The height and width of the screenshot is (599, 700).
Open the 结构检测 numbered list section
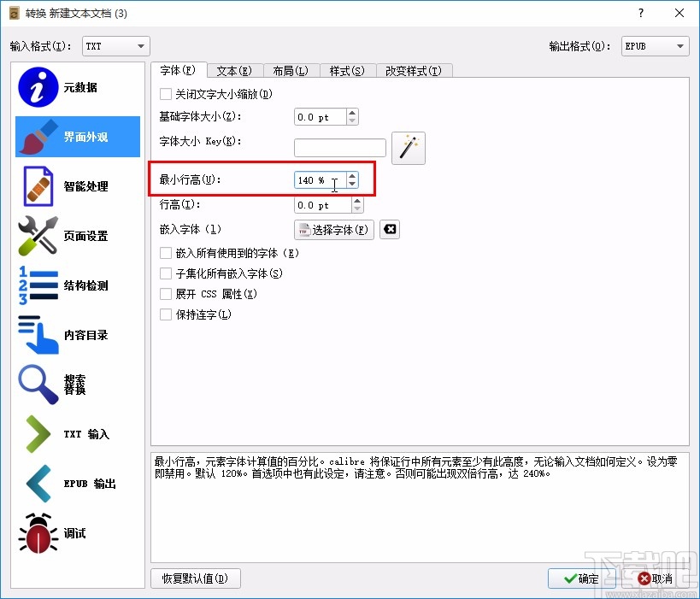click(x=78, y=285)
